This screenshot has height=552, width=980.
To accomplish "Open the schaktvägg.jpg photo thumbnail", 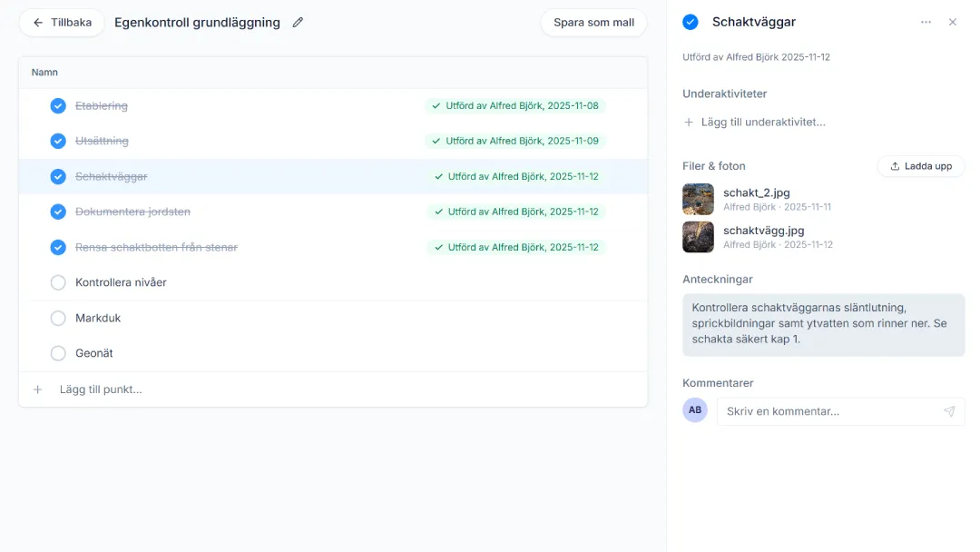I will click(698, 237).
